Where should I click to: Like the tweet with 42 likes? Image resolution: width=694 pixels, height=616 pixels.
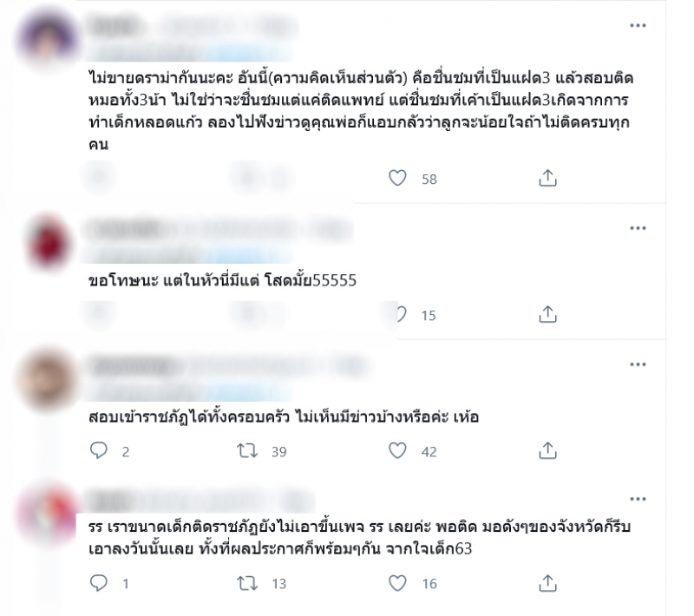coord(397,450)
